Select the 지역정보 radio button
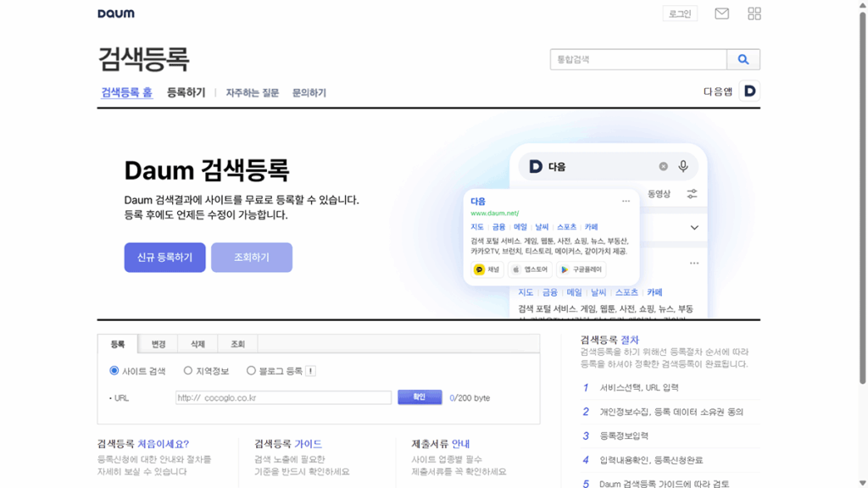 188,371
